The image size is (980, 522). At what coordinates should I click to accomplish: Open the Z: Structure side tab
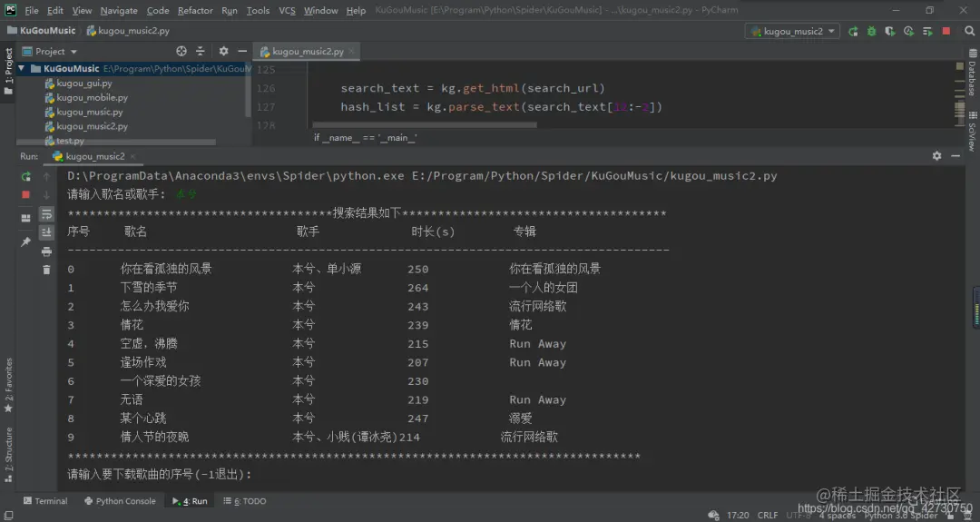(x=8, y=455)
